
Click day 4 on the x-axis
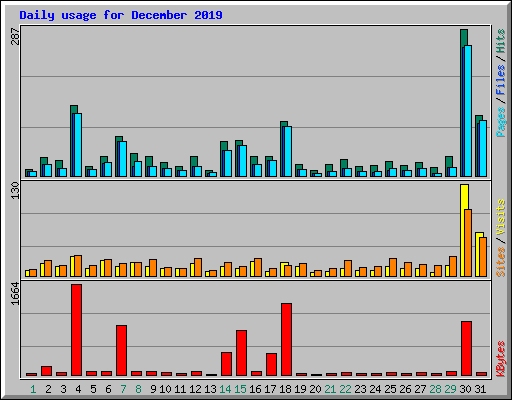[78, 389]
